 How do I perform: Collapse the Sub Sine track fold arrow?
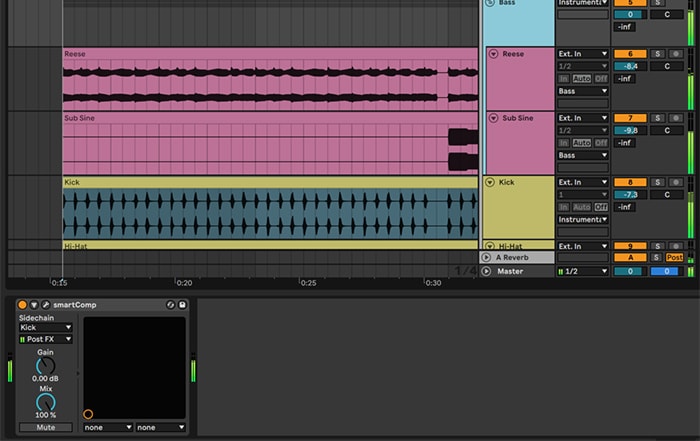[493, 118]
